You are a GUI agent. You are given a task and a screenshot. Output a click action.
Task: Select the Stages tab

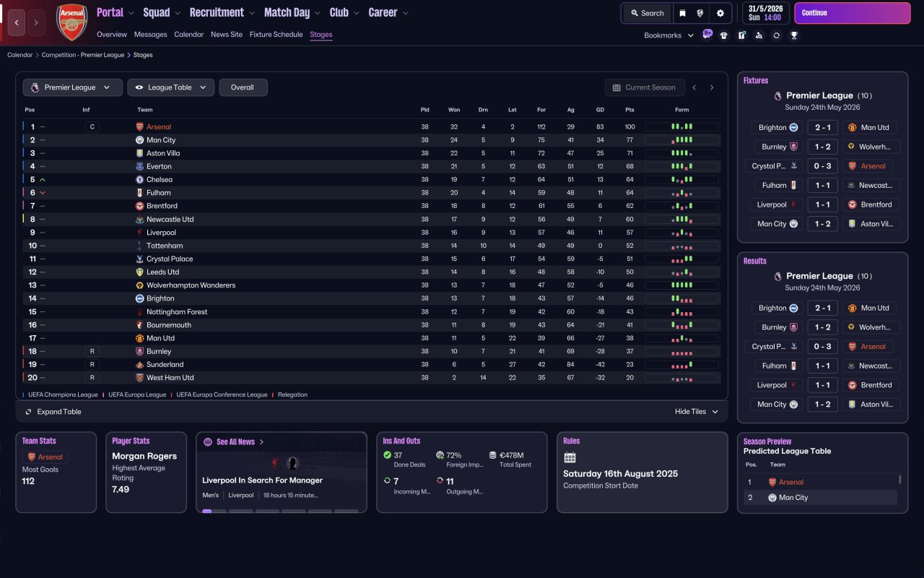pos(321,35)
